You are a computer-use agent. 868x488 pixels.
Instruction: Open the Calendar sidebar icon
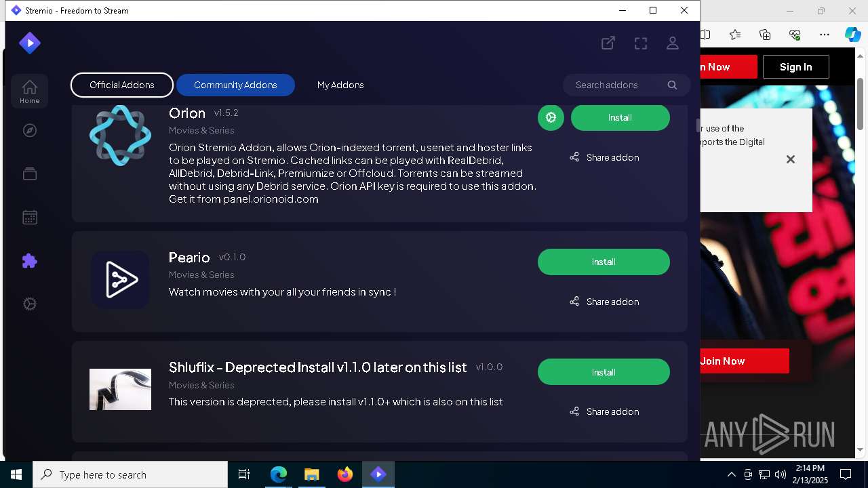pyautogui.click(x=30, y=218)
